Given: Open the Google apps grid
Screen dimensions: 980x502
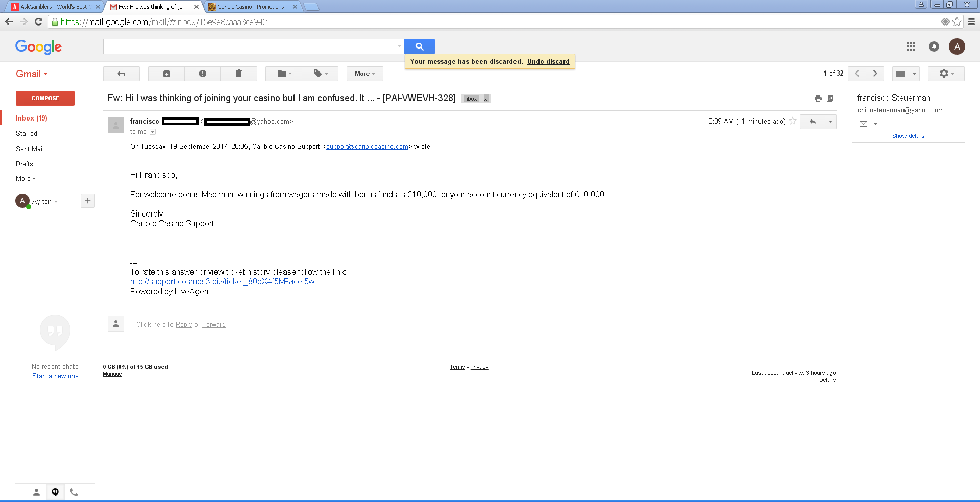Looking at the screenshot, I should 911,46.
